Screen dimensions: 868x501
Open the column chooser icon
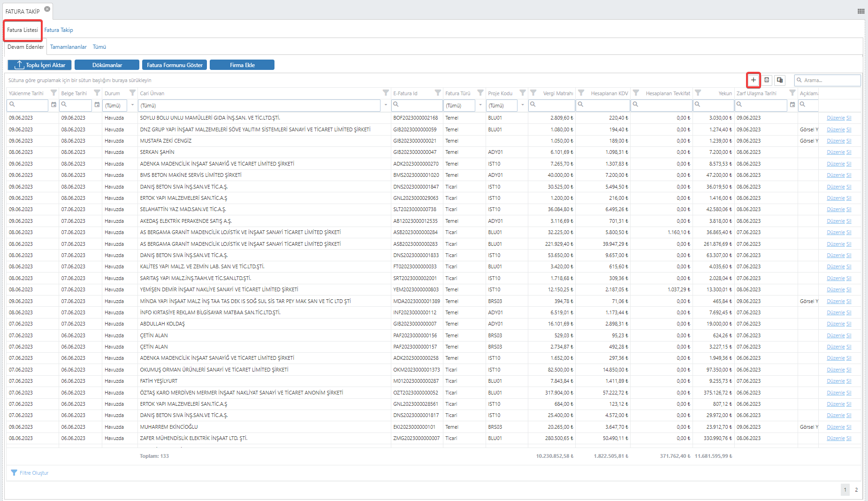pyautogui.click(x=780, y=80)
